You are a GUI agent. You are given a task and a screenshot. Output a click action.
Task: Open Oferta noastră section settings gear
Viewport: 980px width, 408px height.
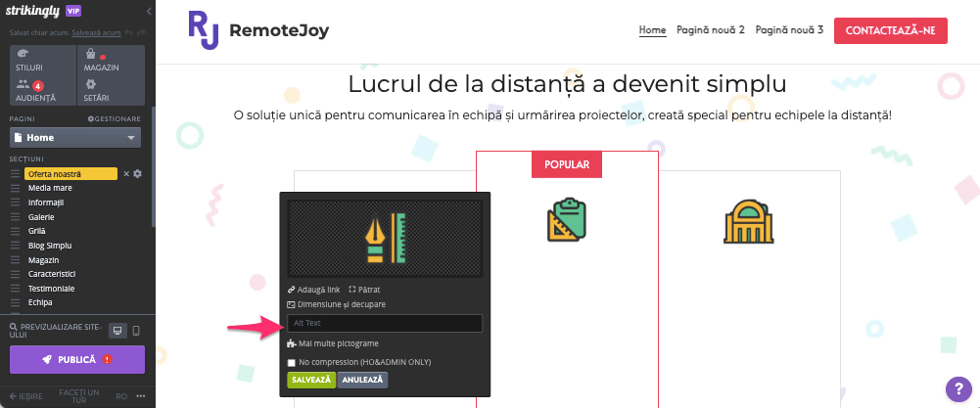(x=137, y=174)
